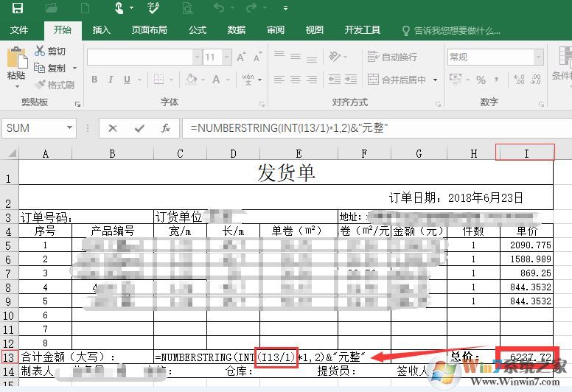The image size is (572, 392).
Task: Increase font size with the larger A
Action: 242,57
